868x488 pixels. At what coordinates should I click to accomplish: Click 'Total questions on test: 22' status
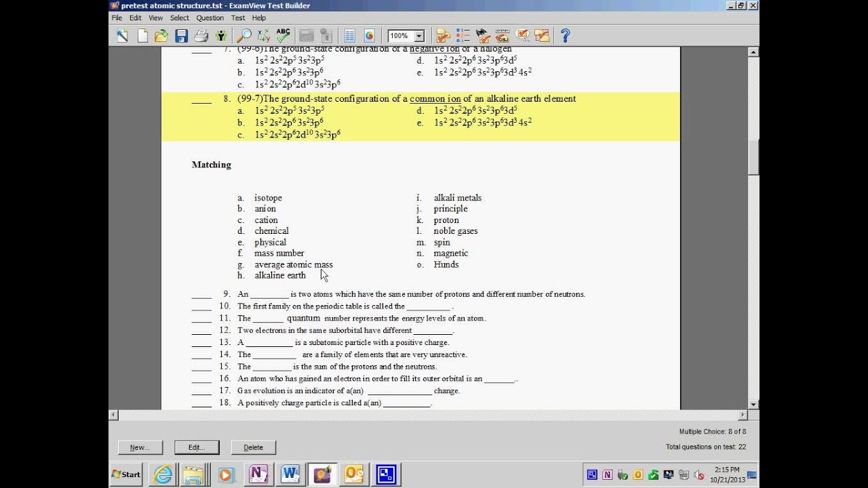click(x=706, y=447)
